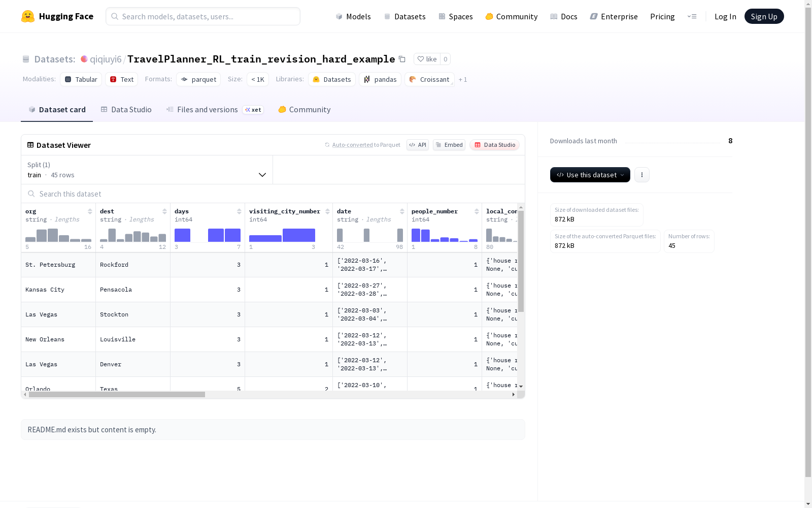
Task: Click the table horizontal scrollbar
Action: 117,395
